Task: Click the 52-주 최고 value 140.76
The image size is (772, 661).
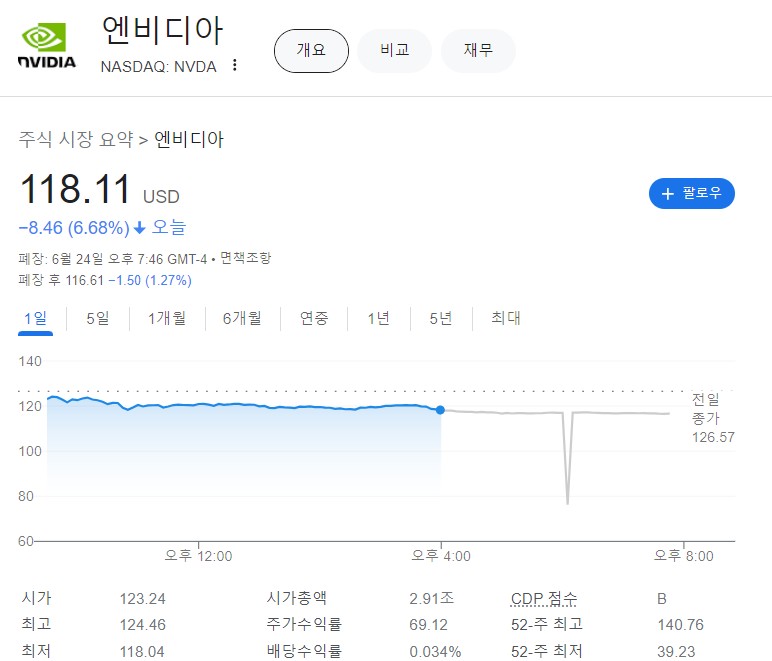Action: [x=680, y=625]
